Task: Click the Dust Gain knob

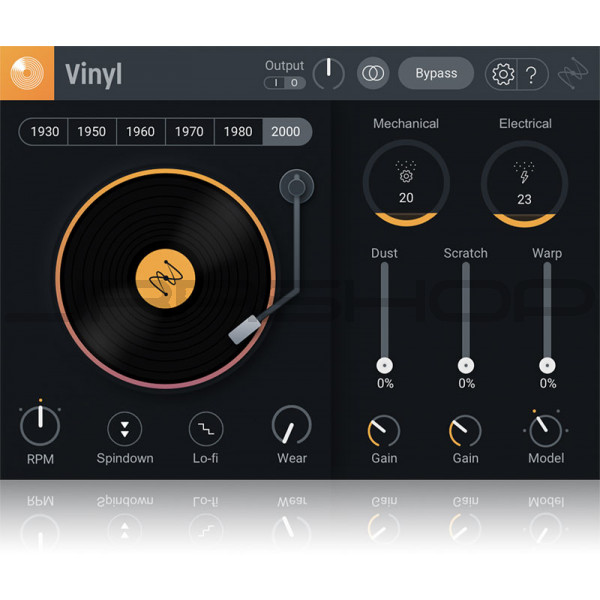Action: coord(384,430)
